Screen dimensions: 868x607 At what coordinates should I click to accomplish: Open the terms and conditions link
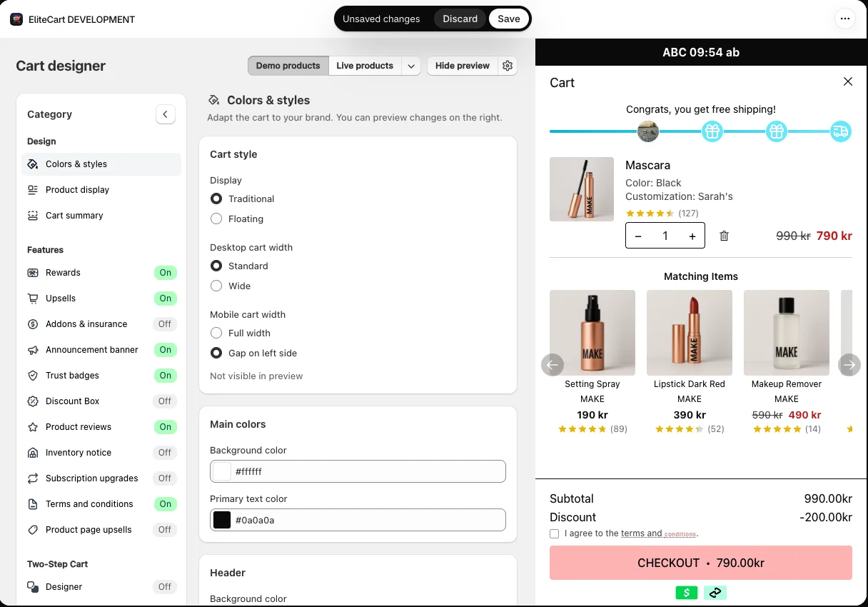tap(659, 533)
